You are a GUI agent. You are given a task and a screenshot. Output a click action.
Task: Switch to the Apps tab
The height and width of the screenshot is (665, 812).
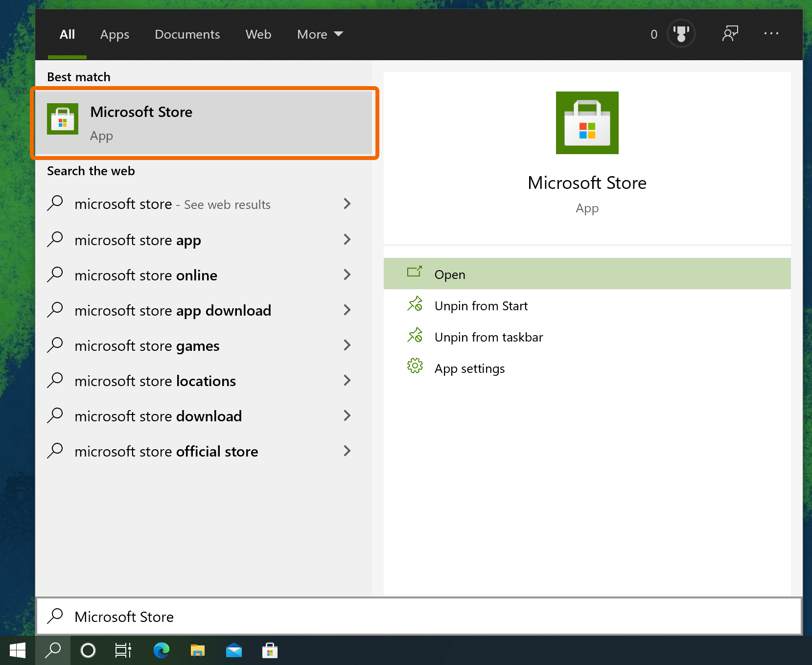point(115,34)
